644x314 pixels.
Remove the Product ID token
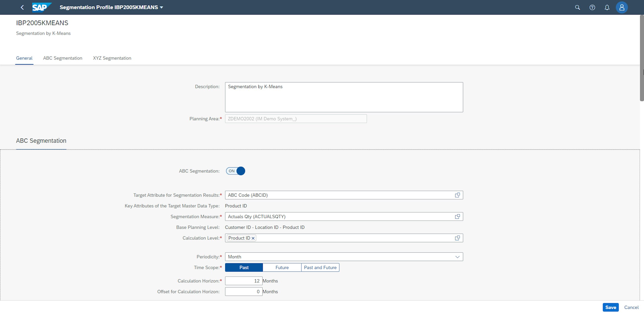253,238
